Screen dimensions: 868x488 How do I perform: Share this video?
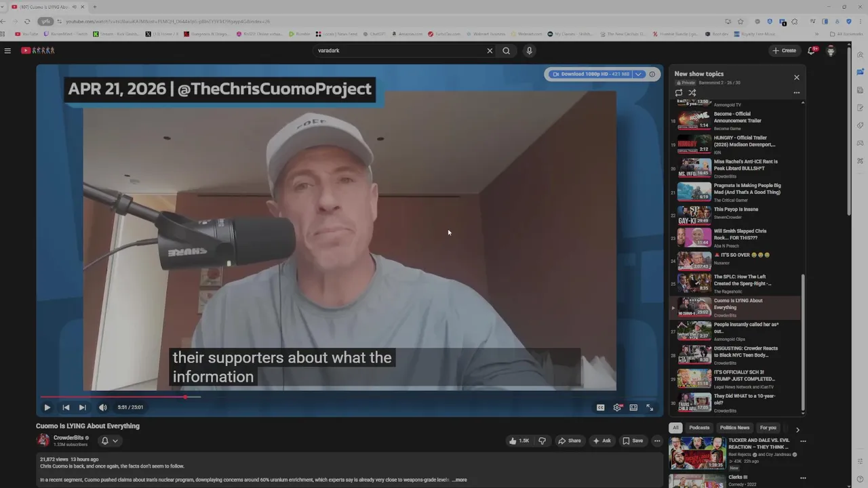(x=570, y=441)
